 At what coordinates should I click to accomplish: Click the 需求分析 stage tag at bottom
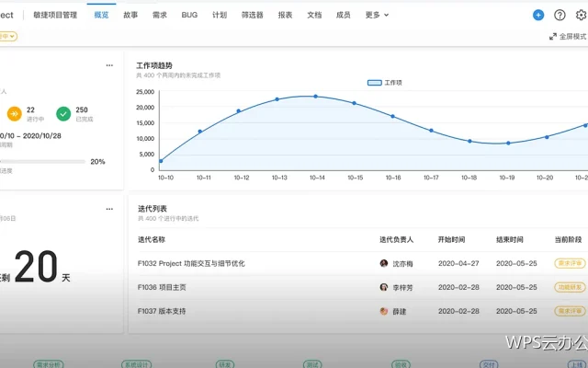click(49, 364)
